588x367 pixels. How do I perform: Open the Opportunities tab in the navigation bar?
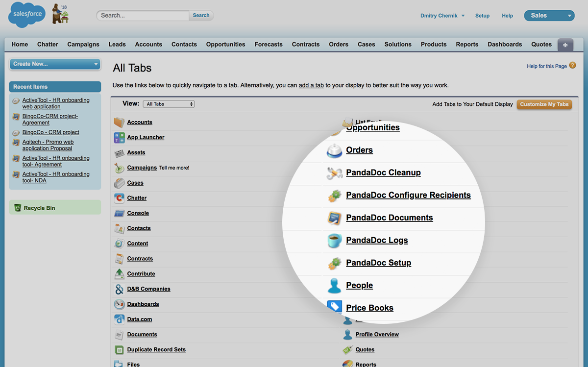tap(225, 44)
